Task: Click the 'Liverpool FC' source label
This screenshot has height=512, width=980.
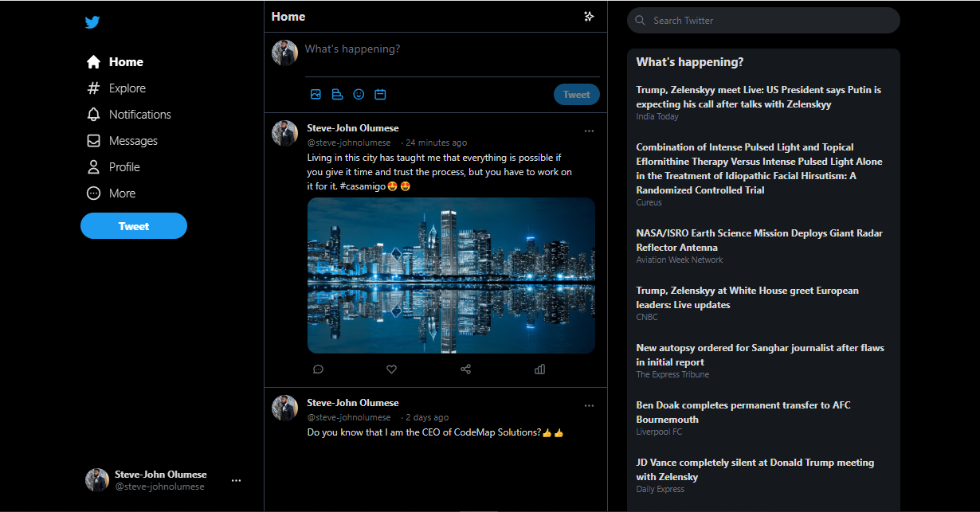Action: [659, 432]
